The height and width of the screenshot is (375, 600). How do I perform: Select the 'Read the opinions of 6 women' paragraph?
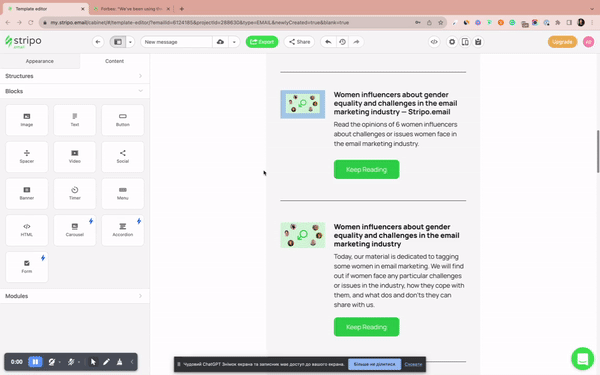[x=395, y=134]
